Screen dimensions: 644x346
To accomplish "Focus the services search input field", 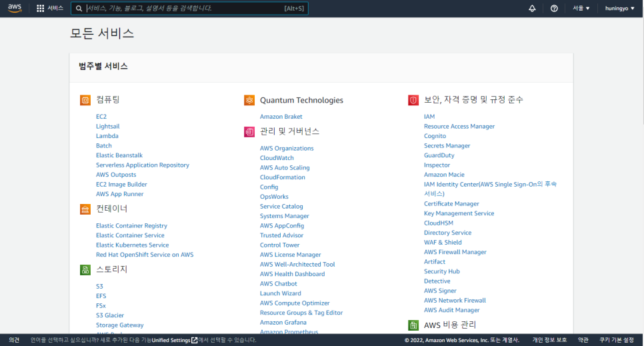I will pyautogui.click(x=189, y=8).
